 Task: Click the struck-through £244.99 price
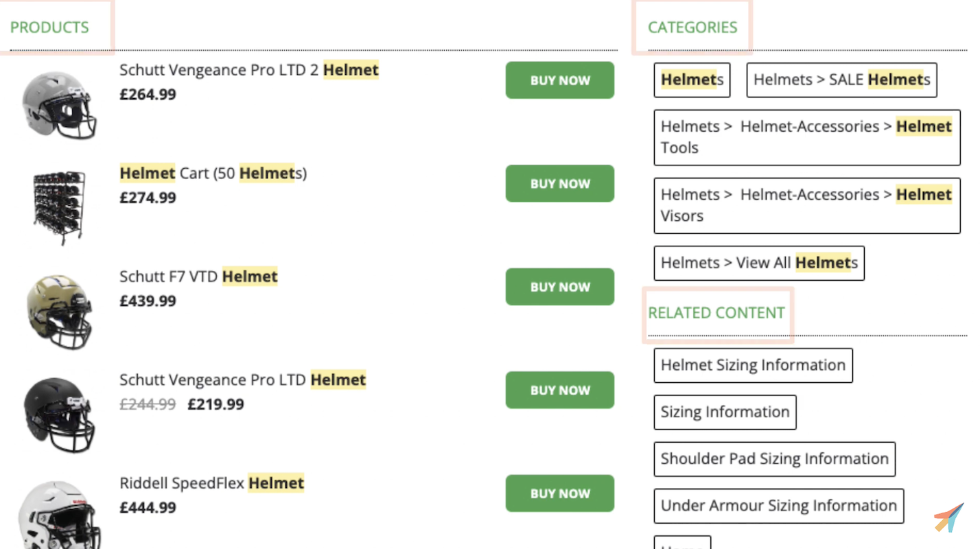coord(148,404)
